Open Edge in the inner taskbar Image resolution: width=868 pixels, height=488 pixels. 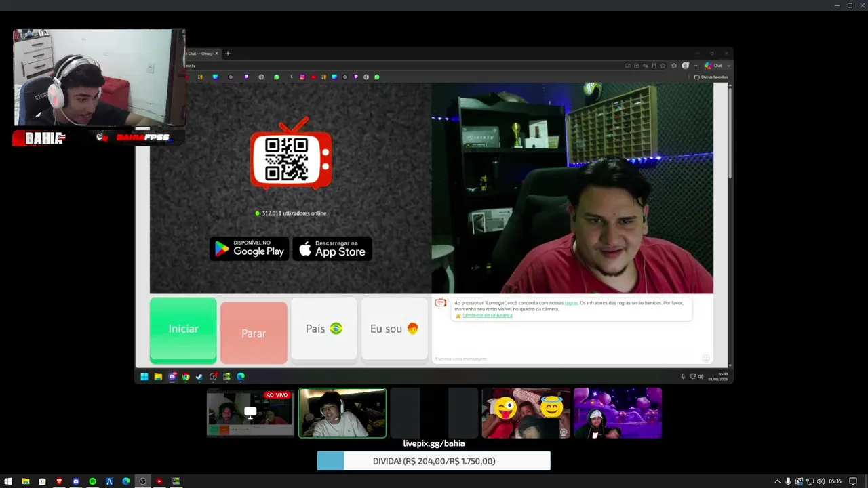241,377
